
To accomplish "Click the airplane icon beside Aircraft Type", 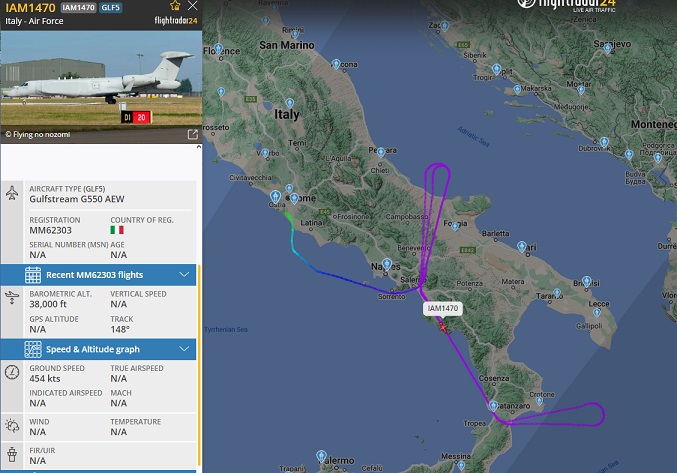I will 12,192.
